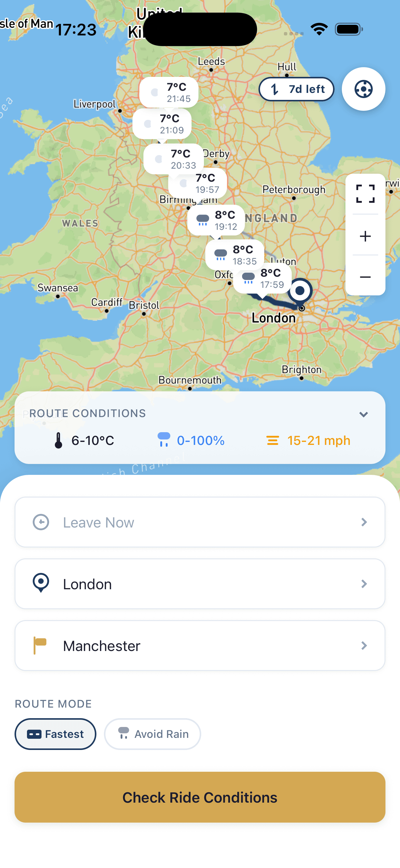Tap the map locate/compass icon

point(364,89)
